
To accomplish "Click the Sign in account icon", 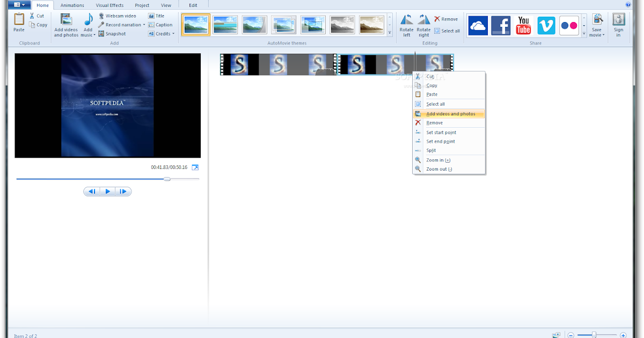I will tap(618, 19).
